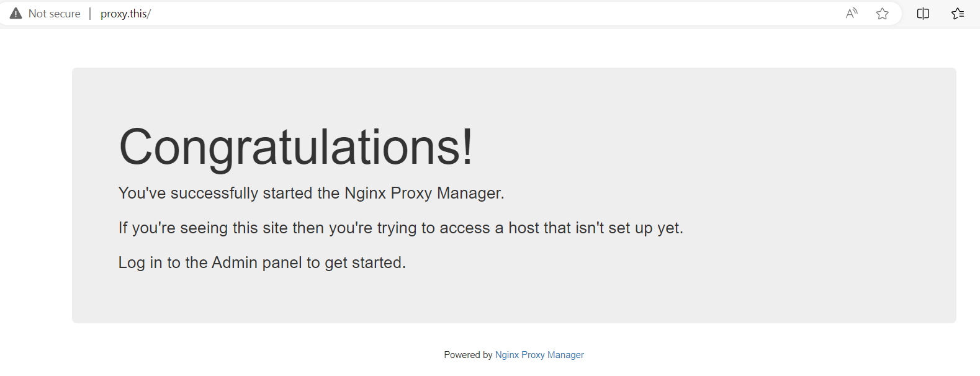
Task: Open the split screen browsing icon
Action: (x=923, y=13)
